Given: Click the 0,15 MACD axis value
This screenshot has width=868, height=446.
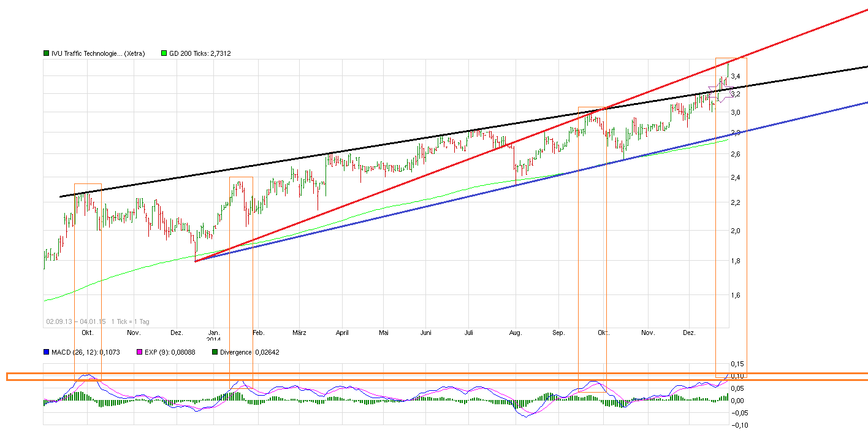Looking at the screenshot, I should (737, 364).
